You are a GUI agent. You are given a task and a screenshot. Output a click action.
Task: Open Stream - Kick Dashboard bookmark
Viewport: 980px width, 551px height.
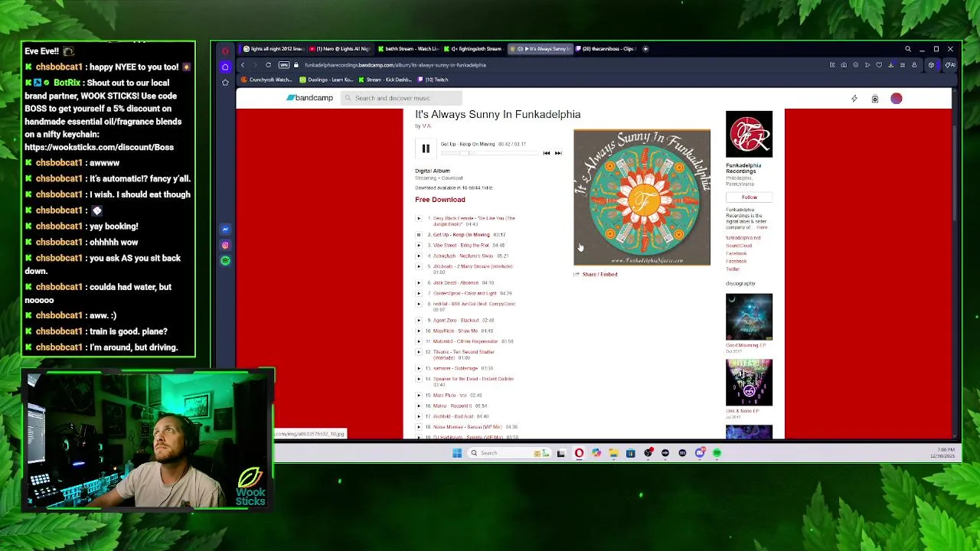pyautogui.click(x=387, y=80)
